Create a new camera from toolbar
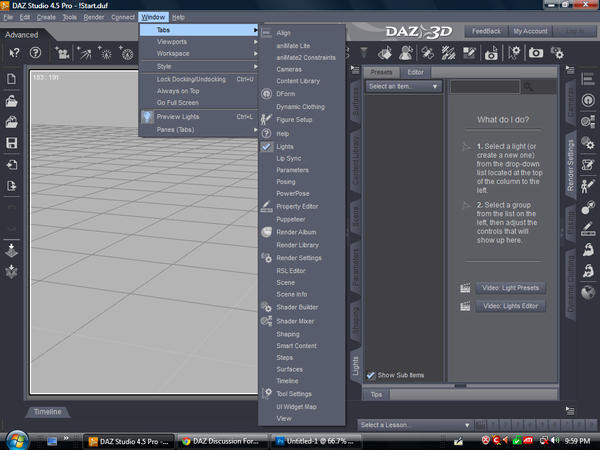The image size is (600, 450). click(62, 53)
